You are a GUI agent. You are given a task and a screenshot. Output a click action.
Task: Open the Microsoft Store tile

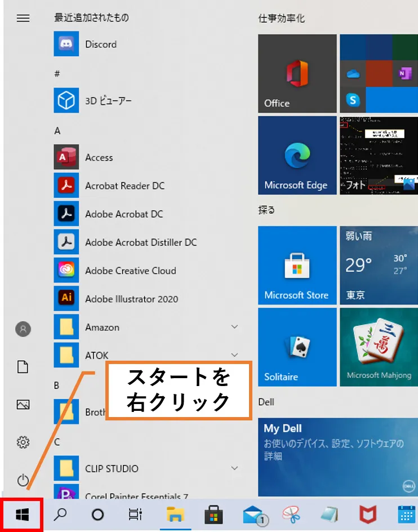(297, 265)
